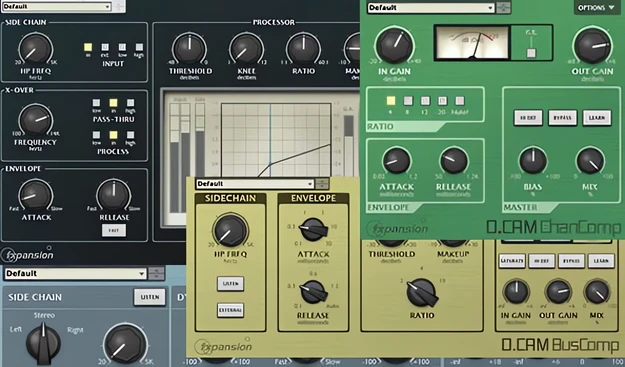The width and height of the screenshot is (625, 367).
Task: Click the preset step icon beside blue plugin's preset box
Action: tap(156, 274)
